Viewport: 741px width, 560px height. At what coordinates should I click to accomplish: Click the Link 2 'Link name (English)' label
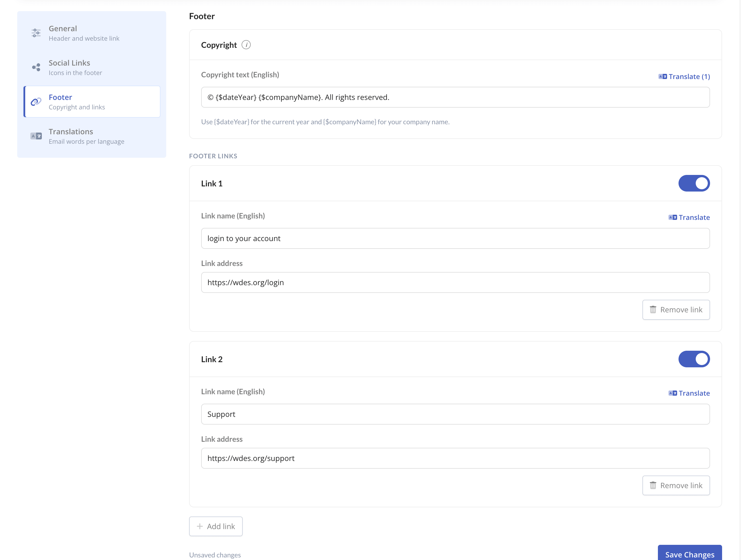click(x=233, y=392)
